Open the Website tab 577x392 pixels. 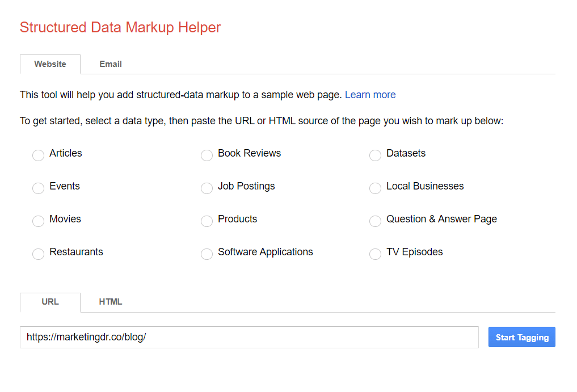pos(50,64)
